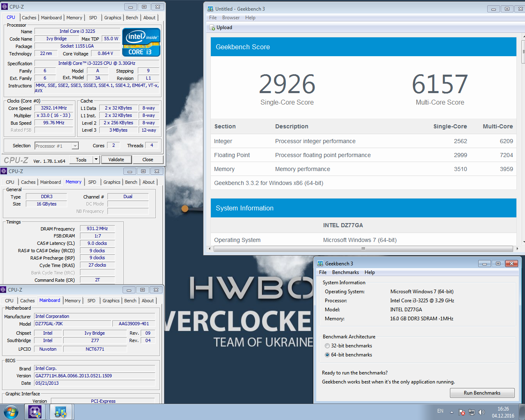Click the Core Speed value 3292.14 MHz
The height and width of the screenshot is (420, 525).
[54, 108]
